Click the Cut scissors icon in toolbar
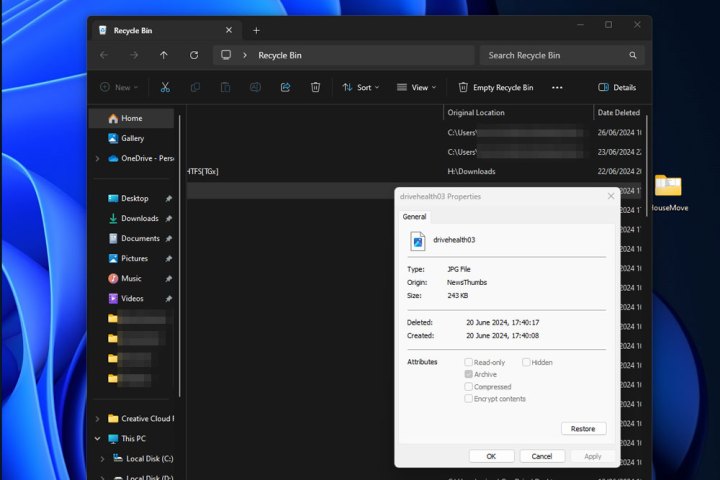This screenshot has width=720, height=480. pos(165,87)
